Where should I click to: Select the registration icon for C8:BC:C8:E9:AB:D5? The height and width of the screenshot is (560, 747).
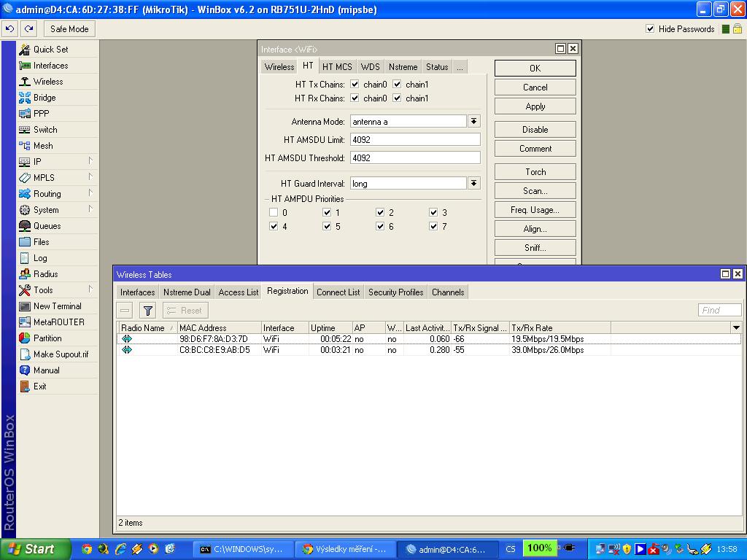coord(127,349)
